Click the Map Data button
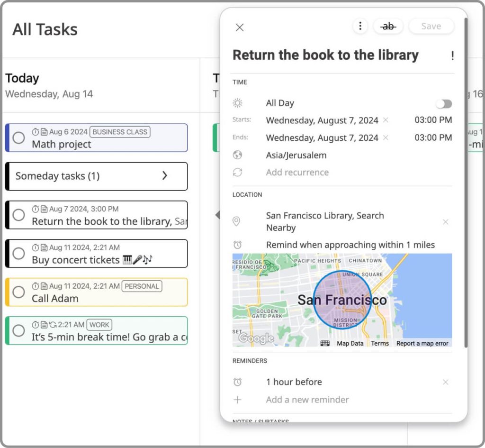485x448 pixels. (350, 343)
